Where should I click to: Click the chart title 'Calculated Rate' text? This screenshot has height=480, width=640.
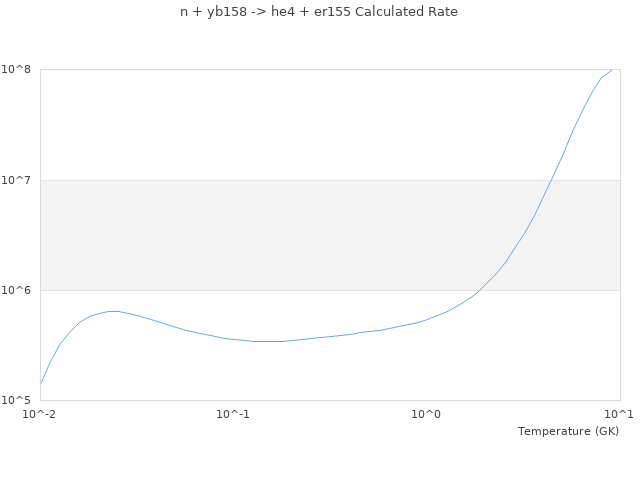point(319,12)
